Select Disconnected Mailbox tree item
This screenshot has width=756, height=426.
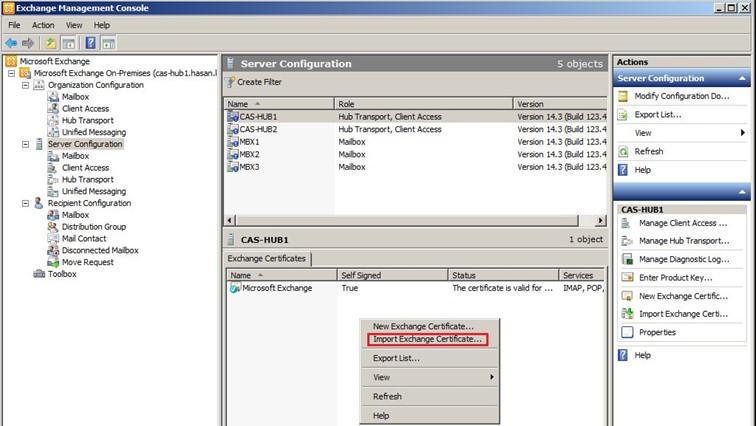(x=100, y=250)
